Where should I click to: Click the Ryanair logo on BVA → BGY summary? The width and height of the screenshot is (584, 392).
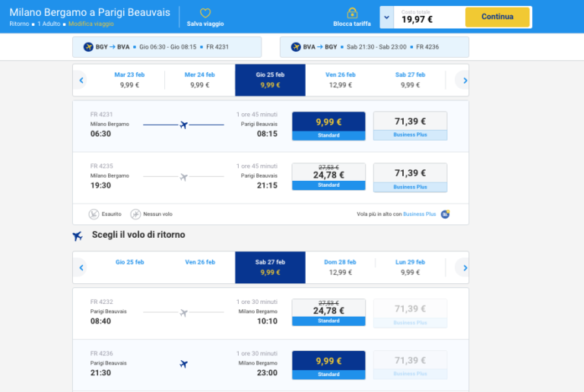tap(296, 47)
